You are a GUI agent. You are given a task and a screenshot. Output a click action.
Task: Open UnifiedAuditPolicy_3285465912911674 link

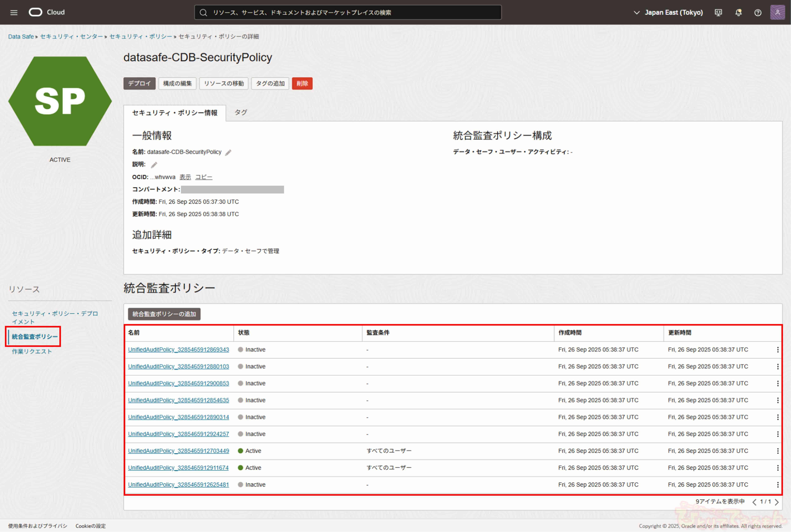[178, 468]
